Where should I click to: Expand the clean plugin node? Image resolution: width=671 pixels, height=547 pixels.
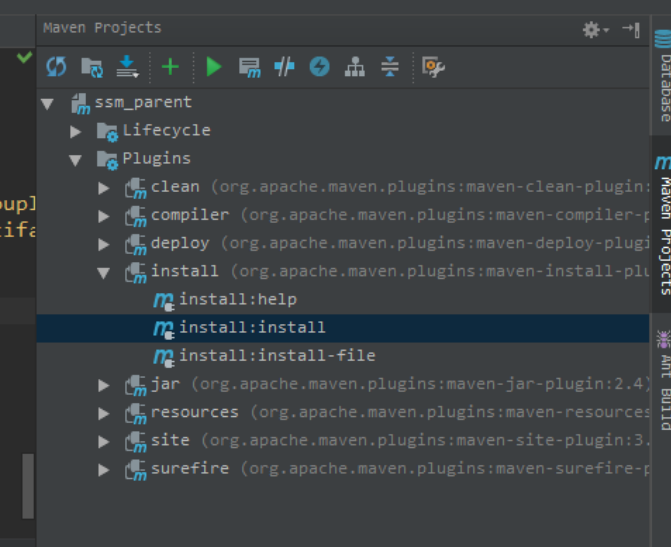point(104,188)
